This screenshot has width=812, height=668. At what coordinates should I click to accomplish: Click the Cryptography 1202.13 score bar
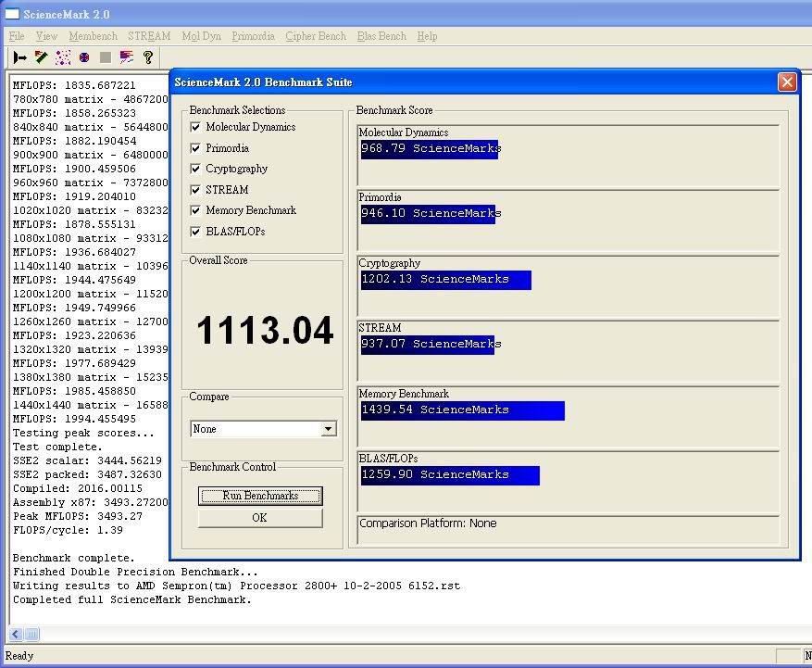[446, 280]
